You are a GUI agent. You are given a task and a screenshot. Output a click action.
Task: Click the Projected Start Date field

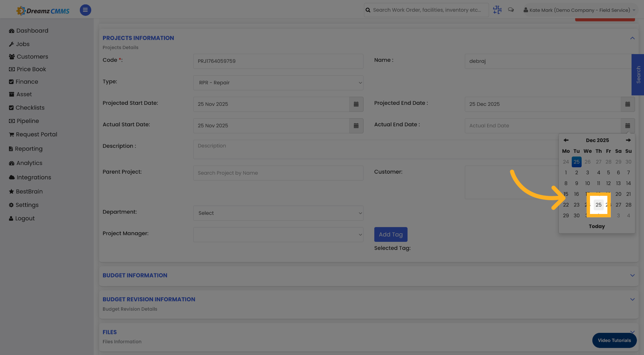(x=271, y=104)
